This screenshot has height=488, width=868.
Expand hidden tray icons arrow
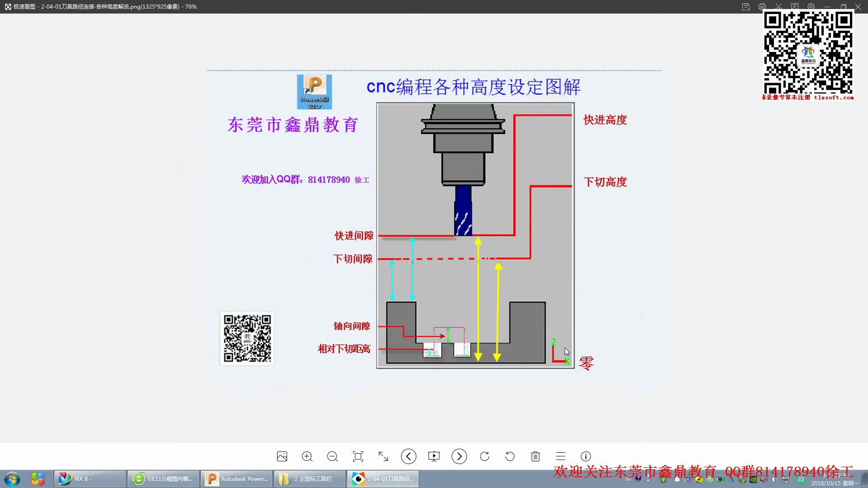(648, 480)
